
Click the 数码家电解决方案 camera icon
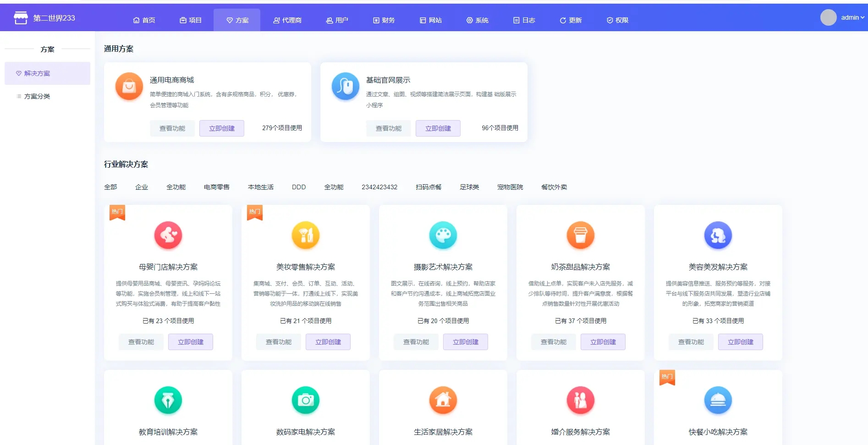(x=306, y=400)
